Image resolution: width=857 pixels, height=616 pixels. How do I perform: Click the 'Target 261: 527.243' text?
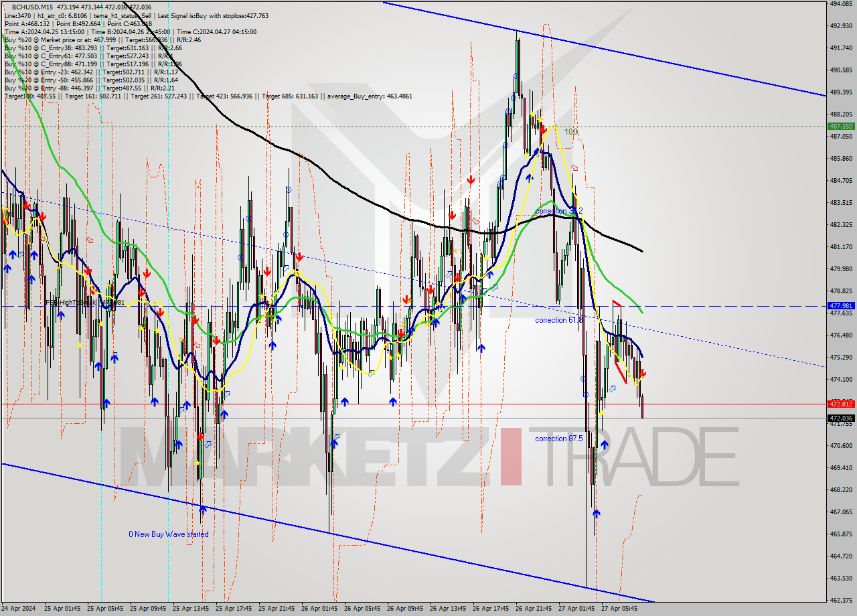160,96
